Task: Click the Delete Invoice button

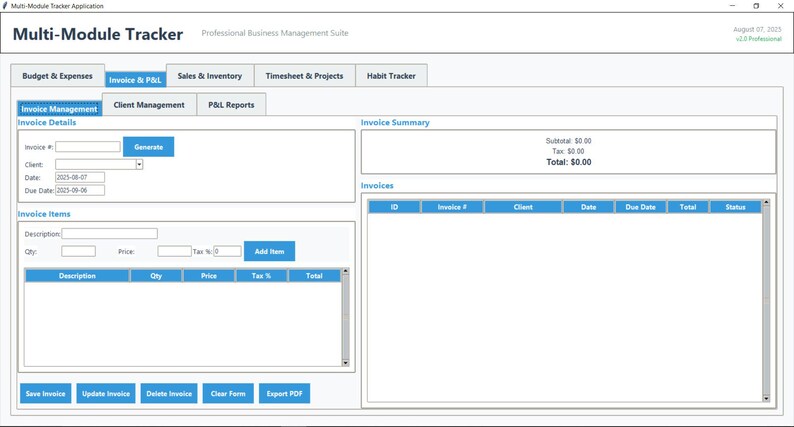Action: [169, 394]
